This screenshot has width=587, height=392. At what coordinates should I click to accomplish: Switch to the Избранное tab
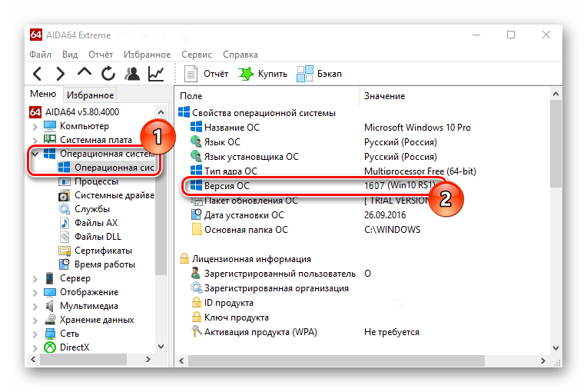[90, 95]
